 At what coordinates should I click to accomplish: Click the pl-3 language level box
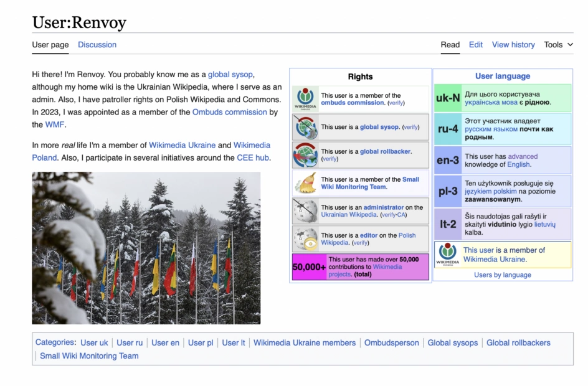coord(448,192)
